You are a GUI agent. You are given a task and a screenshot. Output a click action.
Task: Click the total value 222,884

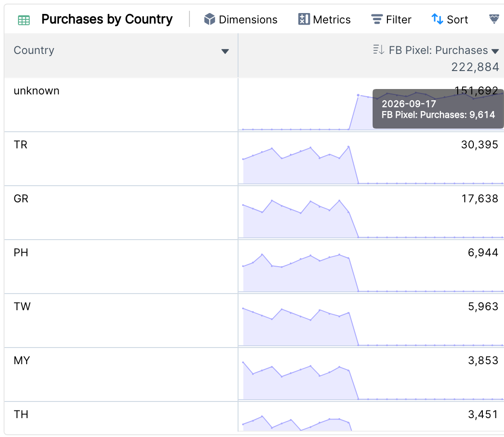tap(475, 67)
